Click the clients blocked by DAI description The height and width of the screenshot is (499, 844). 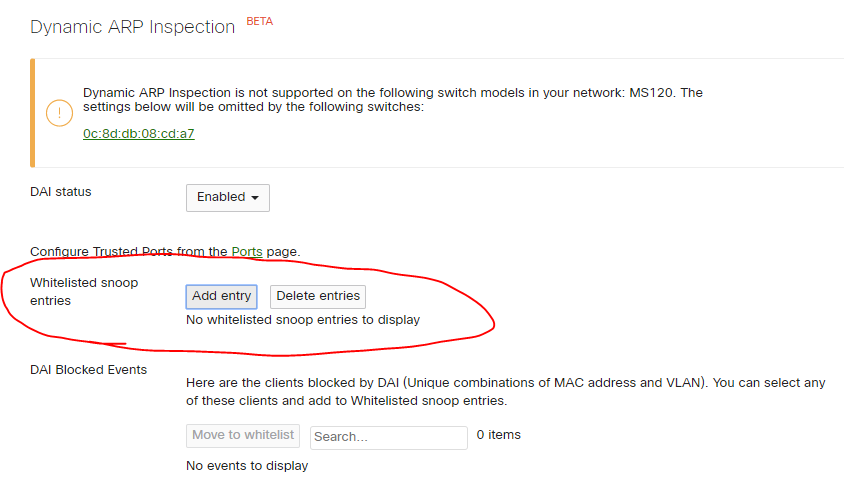[505, 392]
